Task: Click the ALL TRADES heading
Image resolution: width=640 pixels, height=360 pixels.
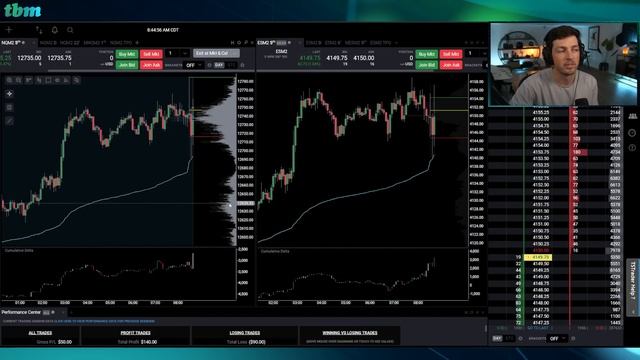Action: [x=40, y=333]
